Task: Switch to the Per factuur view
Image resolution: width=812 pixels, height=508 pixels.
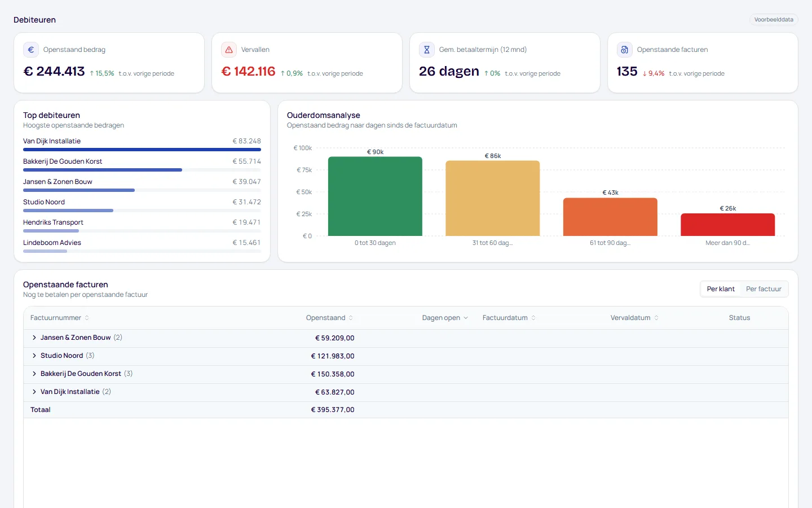Action: tap(764, 289)
